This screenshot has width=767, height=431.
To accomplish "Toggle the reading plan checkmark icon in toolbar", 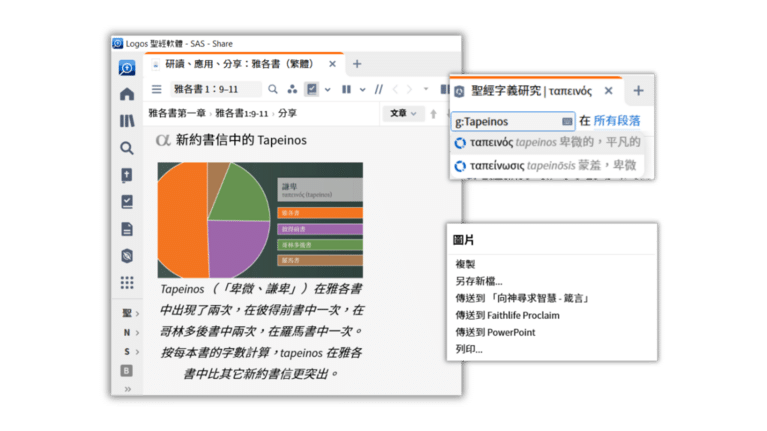I will [312, 89].
